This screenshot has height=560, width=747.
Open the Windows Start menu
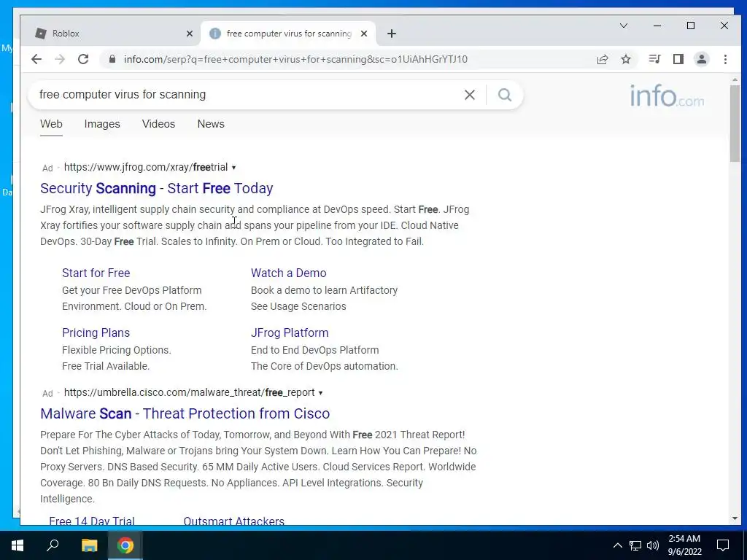[x=18, y=545]
